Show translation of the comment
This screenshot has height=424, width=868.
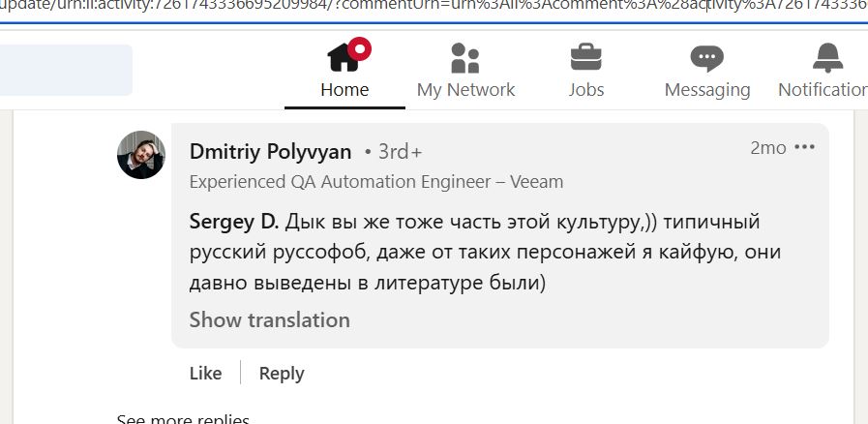270,320
